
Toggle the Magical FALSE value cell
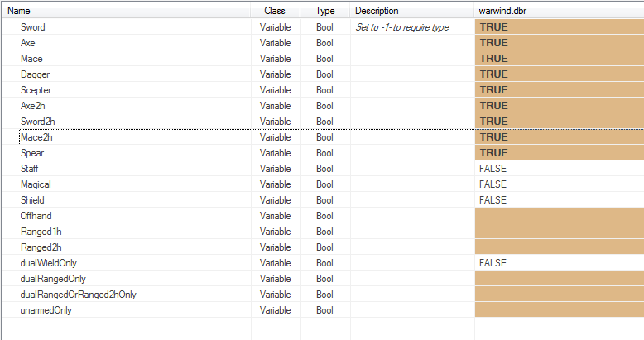(560, 184)
